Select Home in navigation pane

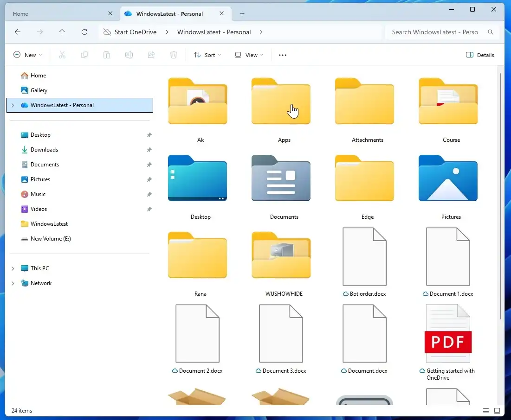tap(79, 76)
